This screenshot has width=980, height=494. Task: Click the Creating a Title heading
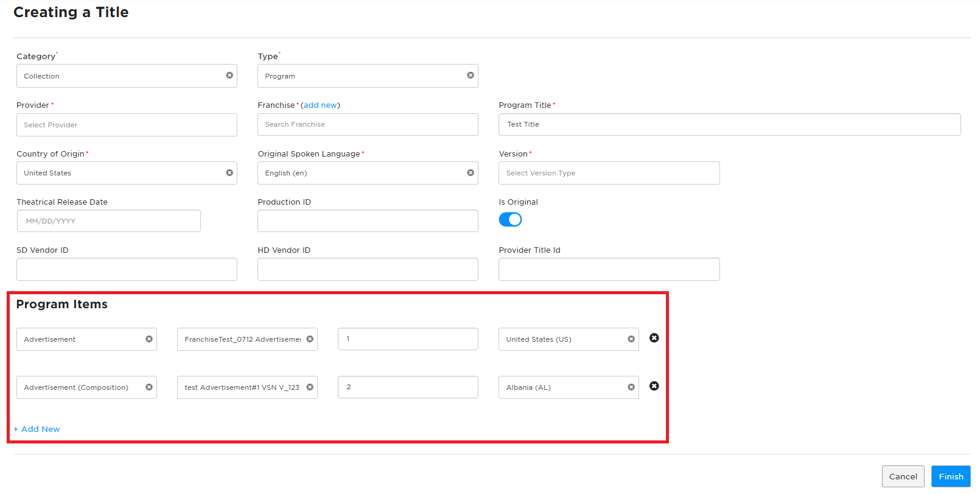[x=71, y=12]
